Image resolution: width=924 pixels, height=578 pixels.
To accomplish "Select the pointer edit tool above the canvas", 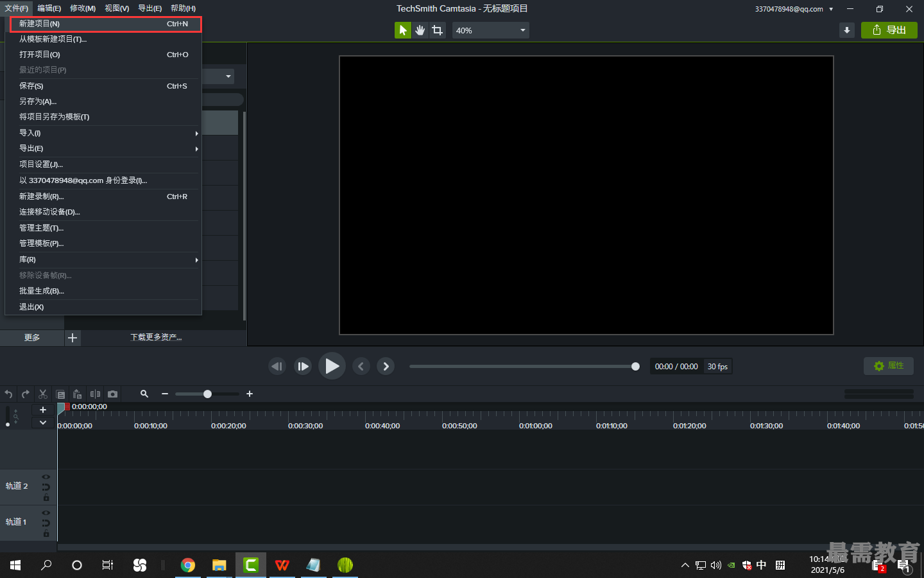I will (402, 30).
